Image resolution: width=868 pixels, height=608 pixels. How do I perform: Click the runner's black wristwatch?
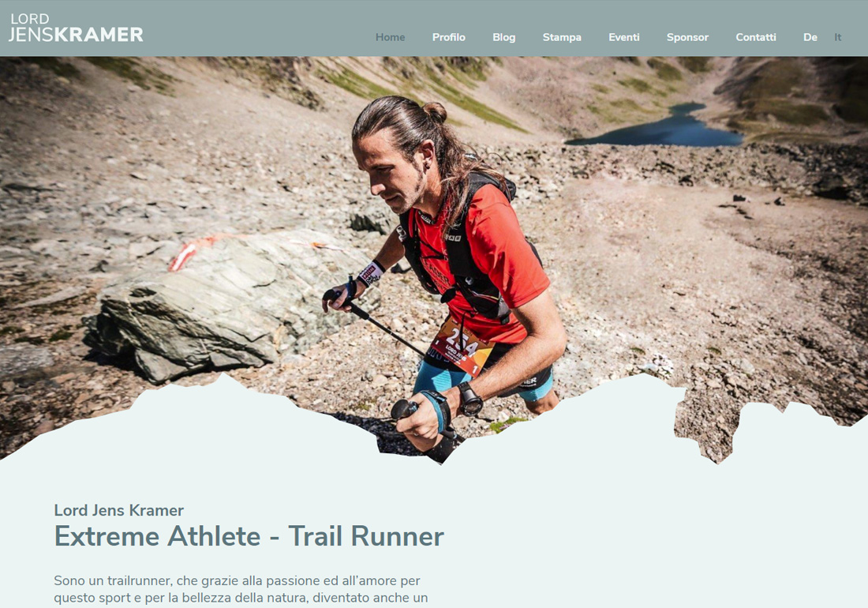[x=470, y=400]
